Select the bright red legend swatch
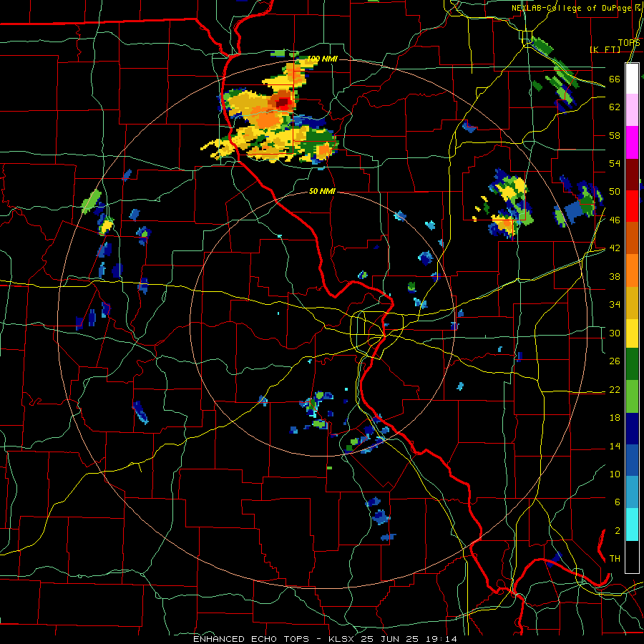Screen dimensions: 644x644 click(x=632, y=206)
